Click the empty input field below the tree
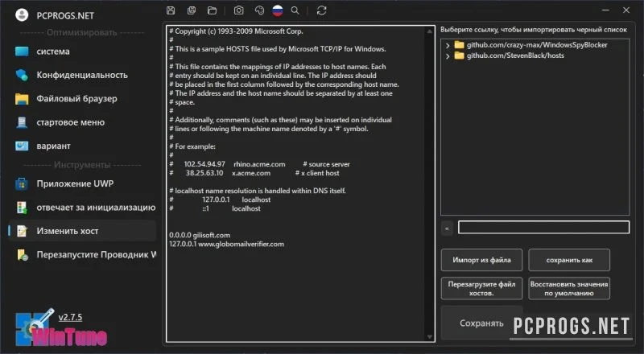 544,227
